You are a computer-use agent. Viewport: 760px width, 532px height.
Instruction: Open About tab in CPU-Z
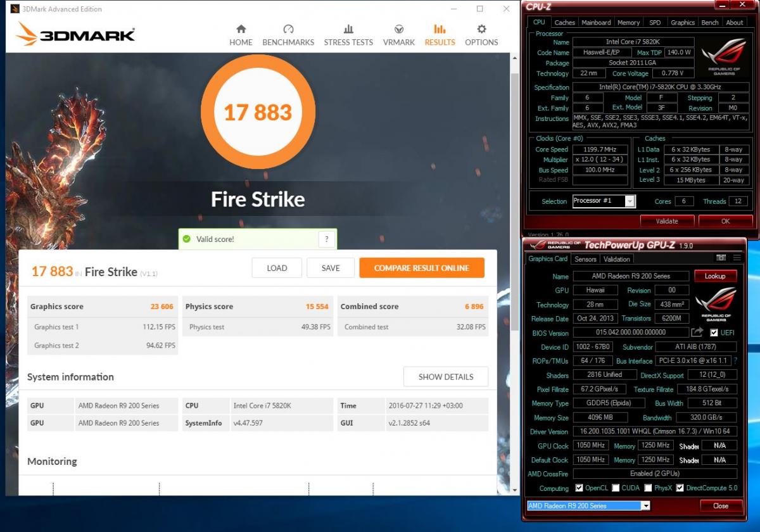735,22
